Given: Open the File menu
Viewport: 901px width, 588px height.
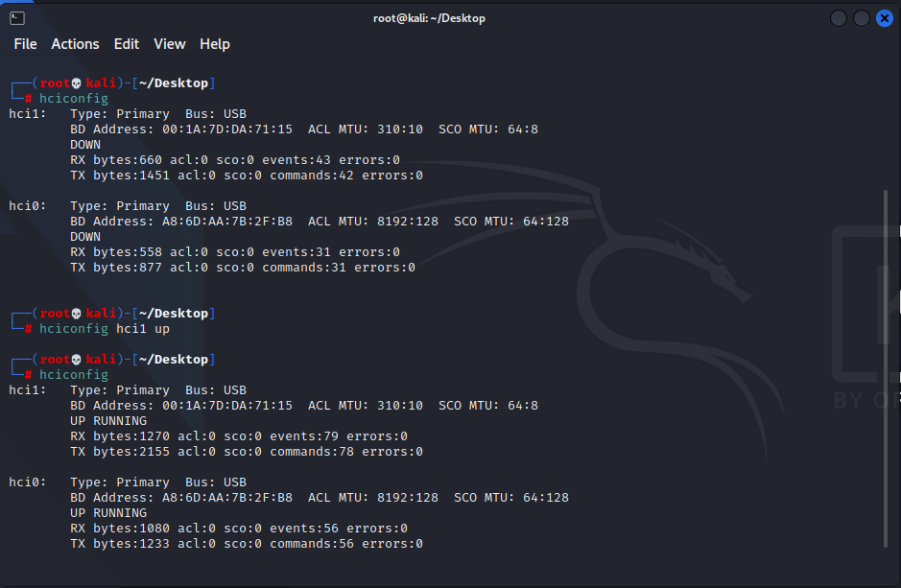Looking at the screenshot, I should pyautogui.click(x=25, y=44).
